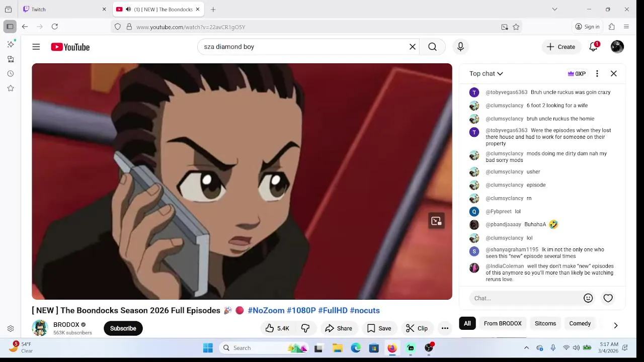Click the address bar URL
The height and width of the screenshot is (362, 644).
[x=191, y=27]
